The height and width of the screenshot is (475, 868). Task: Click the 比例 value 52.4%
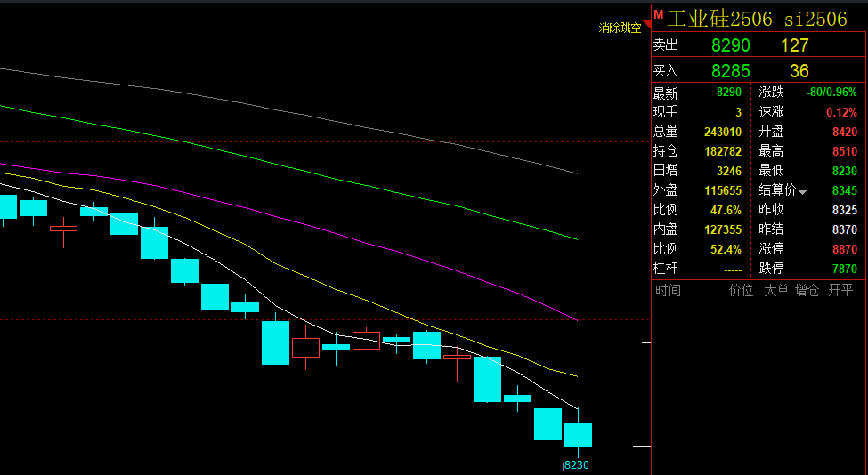(726, 249)
